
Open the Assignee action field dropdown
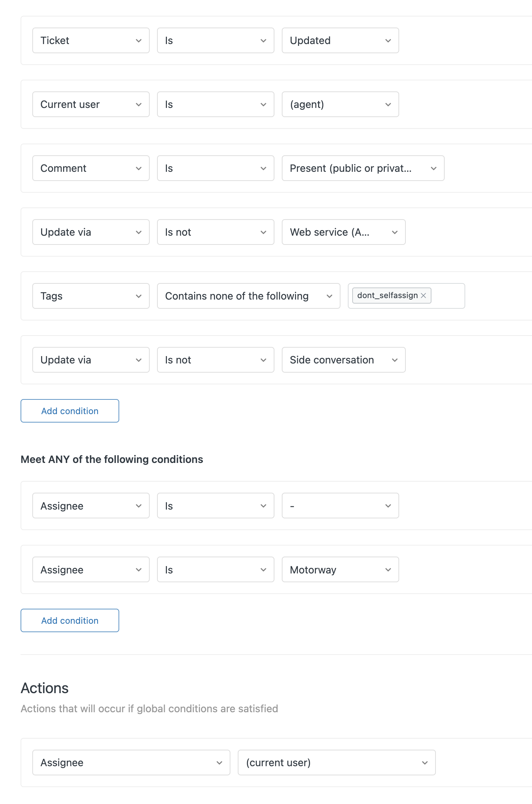point(131,763)
